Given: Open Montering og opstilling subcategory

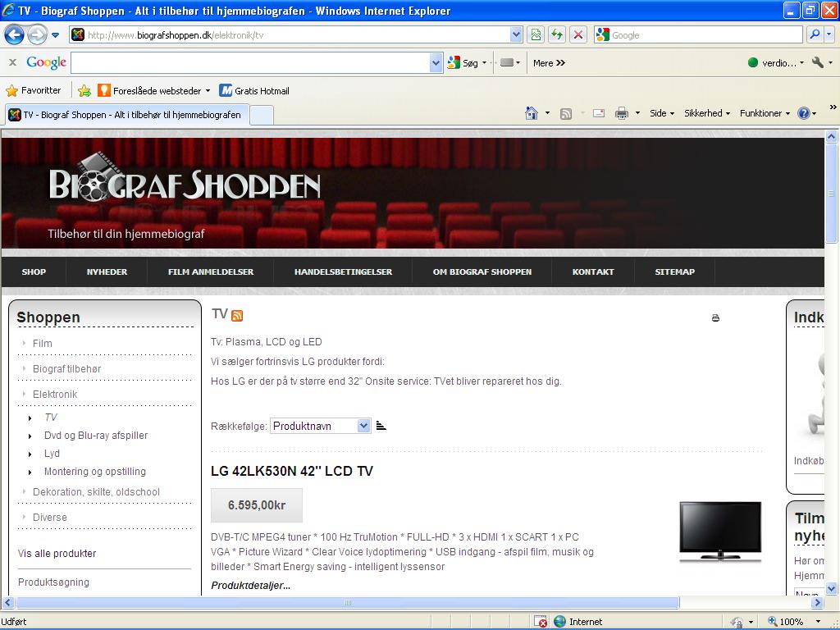Looking at the screenshot, I should [x=95, y=472].
